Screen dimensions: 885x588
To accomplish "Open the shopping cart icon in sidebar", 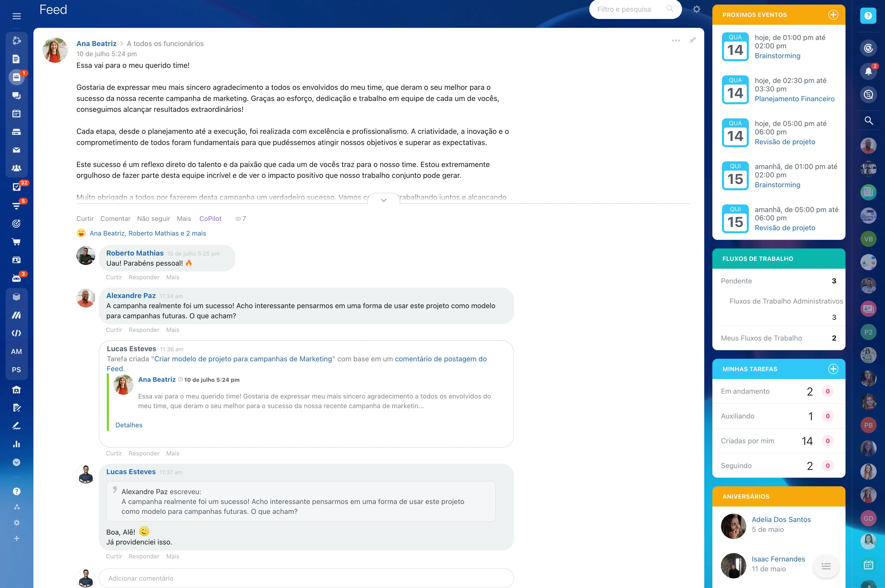I will point(16,242).
